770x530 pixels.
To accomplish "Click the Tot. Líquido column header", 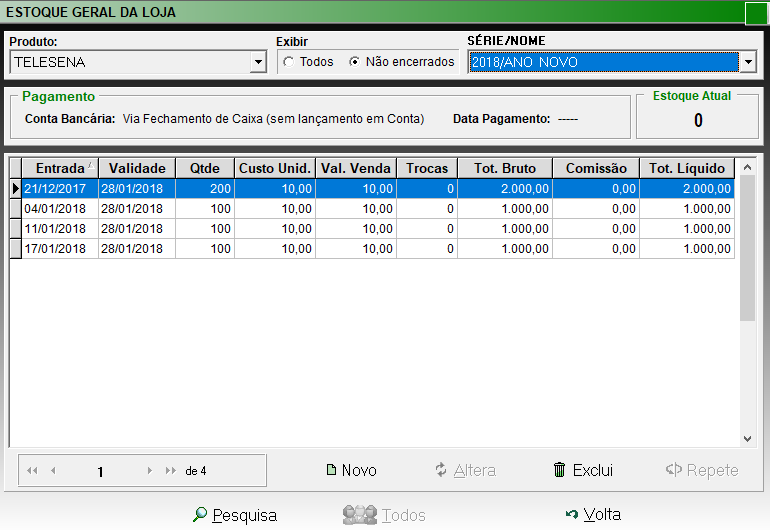I will [x=687, y=168].
